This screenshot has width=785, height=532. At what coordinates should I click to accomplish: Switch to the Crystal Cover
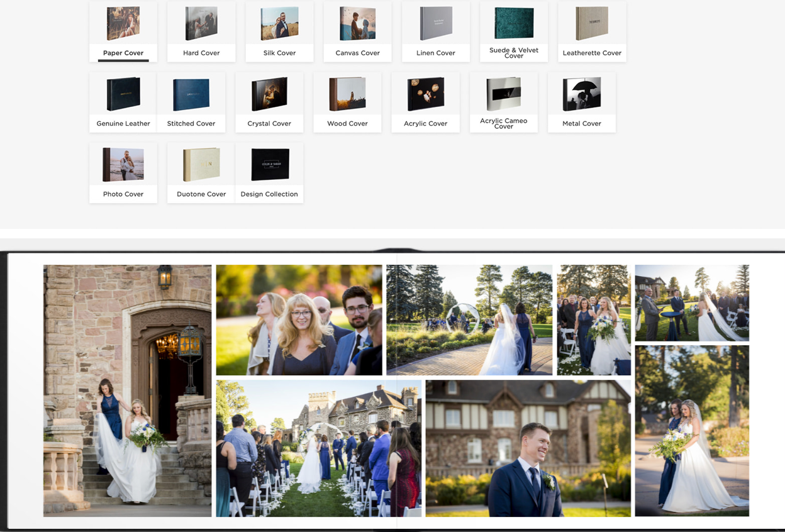point(269,102)
